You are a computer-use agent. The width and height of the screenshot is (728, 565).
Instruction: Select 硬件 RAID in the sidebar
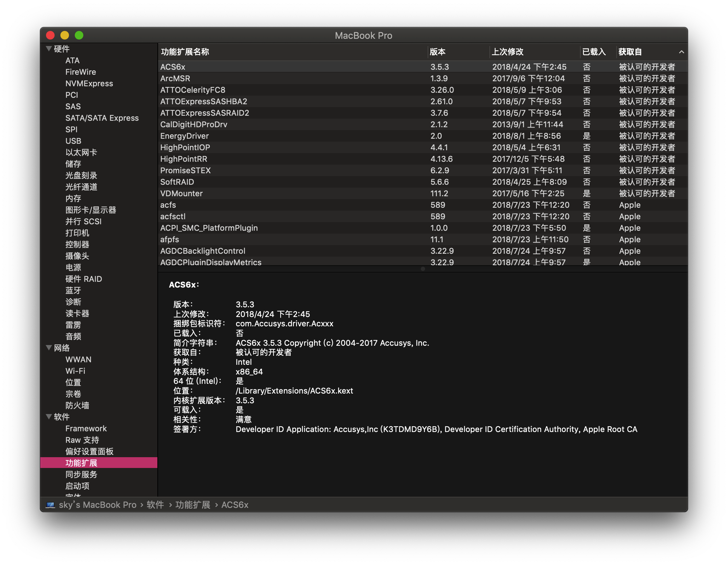point(83,279)
